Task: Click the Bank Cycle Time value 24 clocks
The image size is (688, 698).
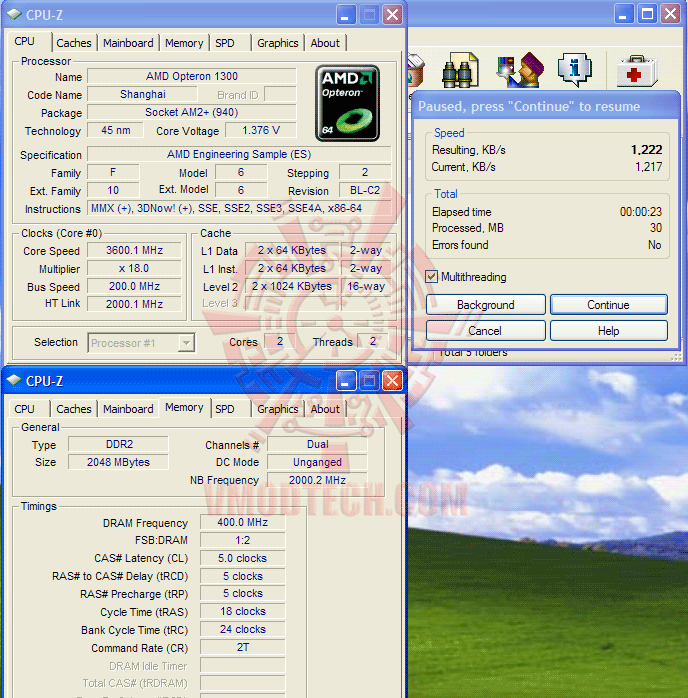Action: [243, 629]
